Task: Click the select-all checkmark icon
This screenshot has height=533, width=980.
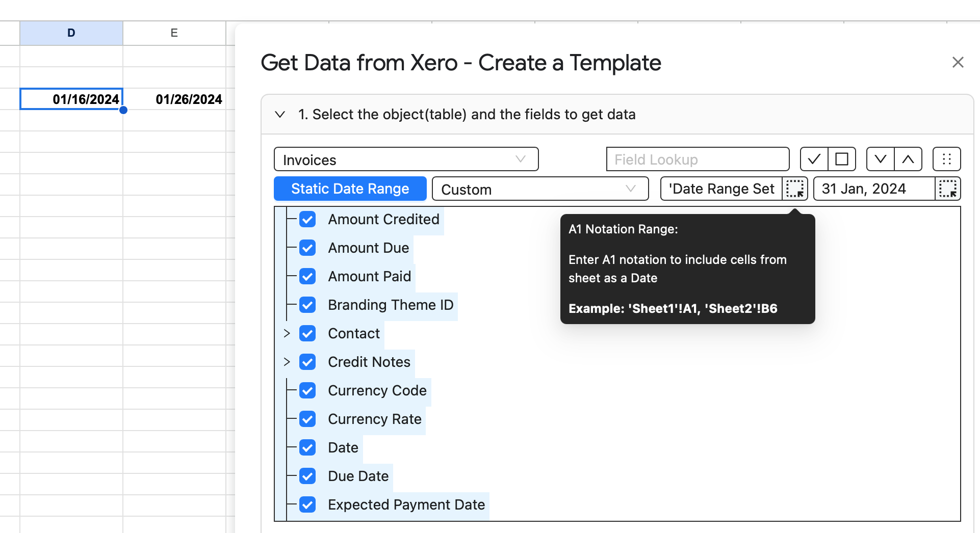Action: pos(814,159)
